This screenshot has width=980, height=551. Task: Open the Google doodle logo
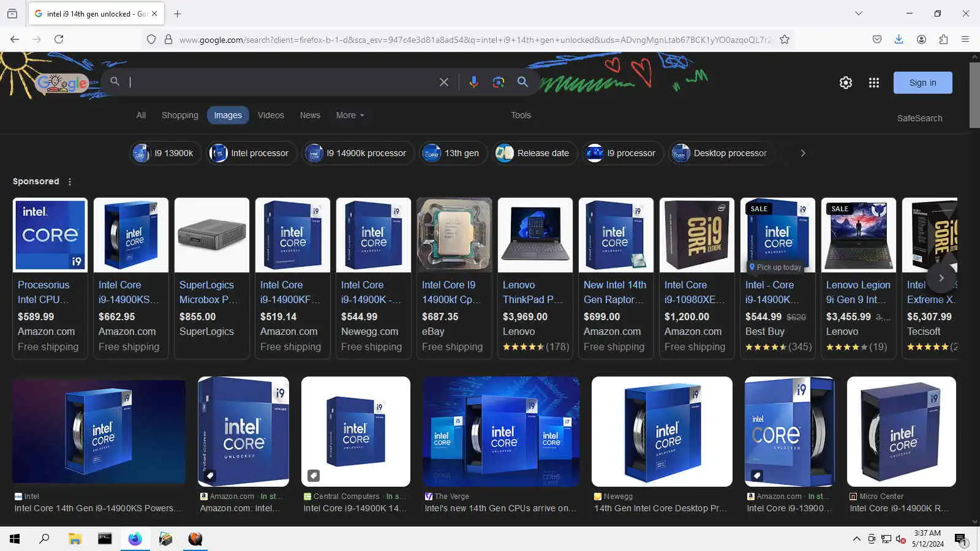[61, 83]
